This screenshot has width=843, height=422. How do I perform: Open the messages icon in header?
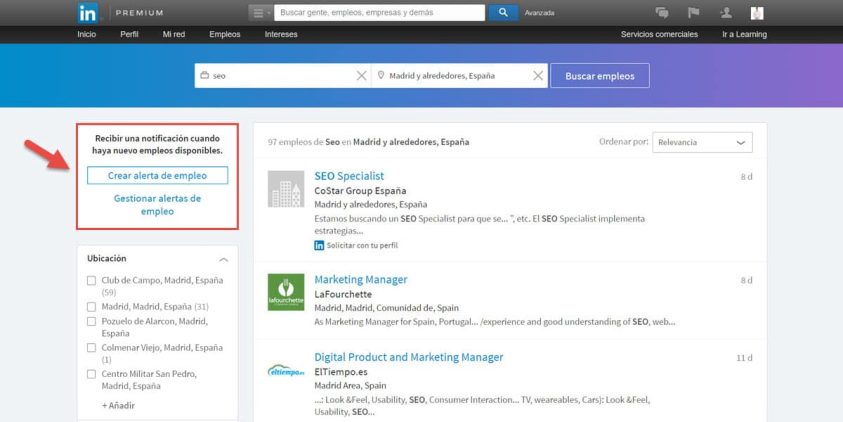[x=662, y=13]
